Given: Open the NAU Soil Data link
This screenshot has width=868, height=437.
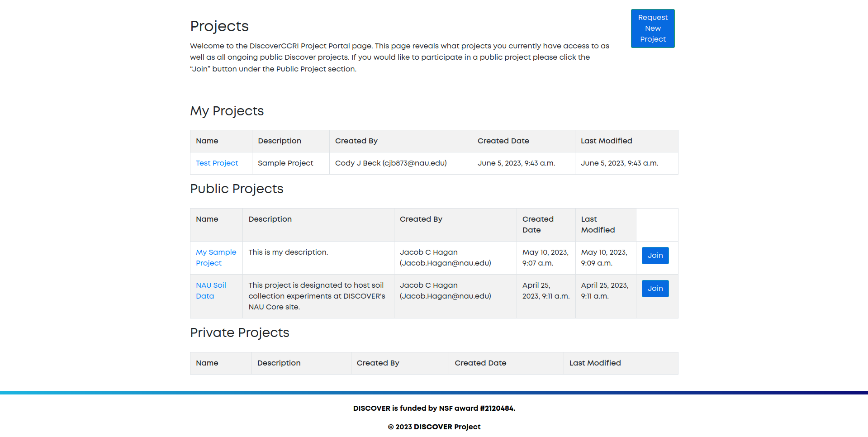Looking at the screenshot, I should [211, 291].
